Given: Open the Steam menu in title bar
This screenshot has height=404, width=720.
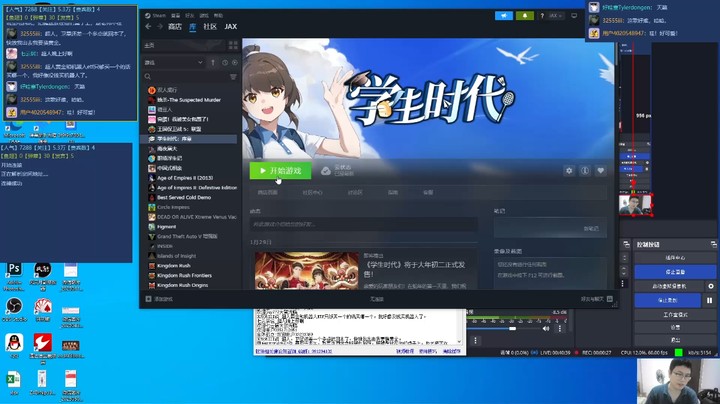Looking at the screenshot, I should coord(155,15).
